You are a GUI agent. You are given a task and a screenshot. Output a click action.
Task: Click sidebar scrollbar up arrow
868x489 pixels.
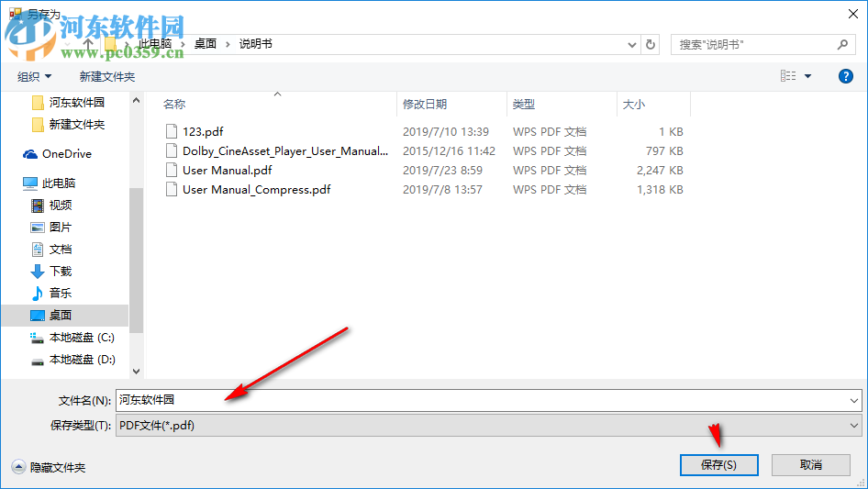pyautogui.click(x=136, y=100)
